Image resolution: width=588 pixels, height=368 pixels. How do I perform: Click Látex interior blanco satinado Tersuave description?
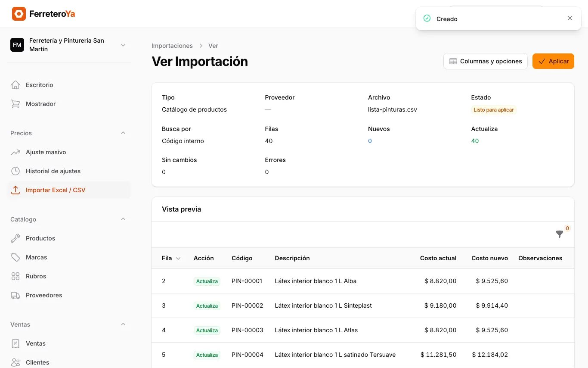(x=335, y=355)
